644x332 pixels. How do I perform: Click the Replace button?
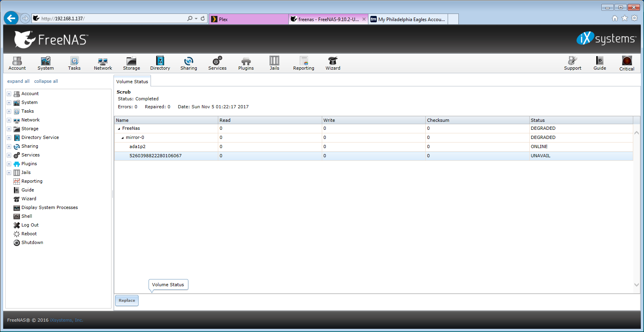coord(127,301)
